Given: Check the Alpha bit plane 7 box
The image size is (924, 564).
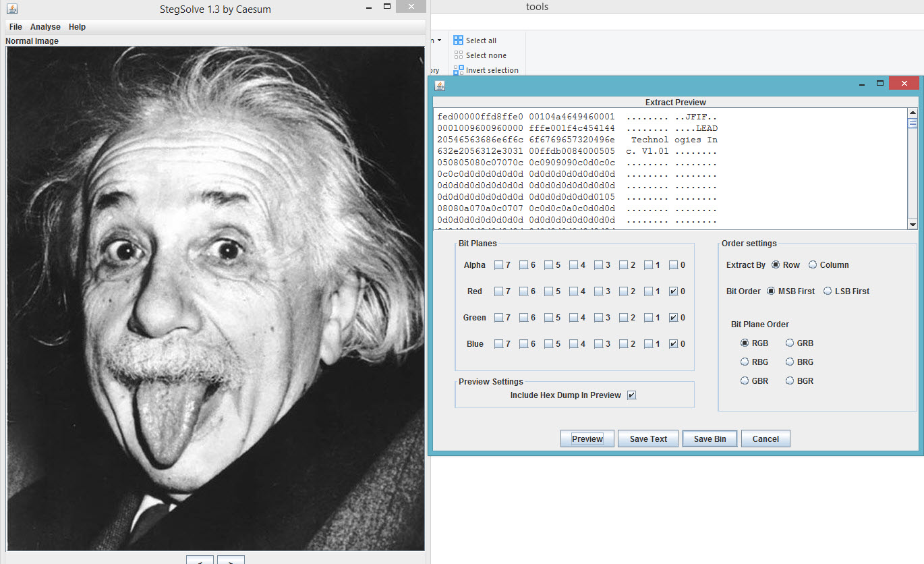Looking at the screenshot, I should [498, 265].
